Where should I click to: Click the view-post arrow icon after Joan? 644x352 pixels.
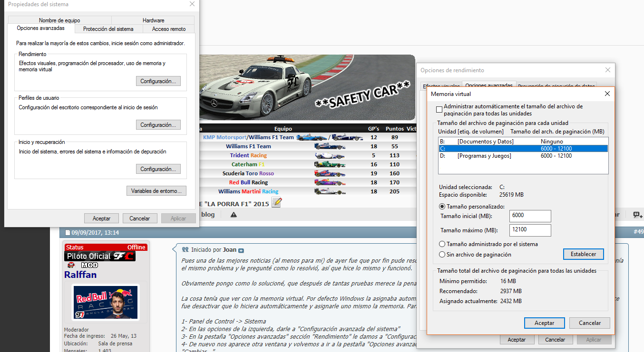241,250
